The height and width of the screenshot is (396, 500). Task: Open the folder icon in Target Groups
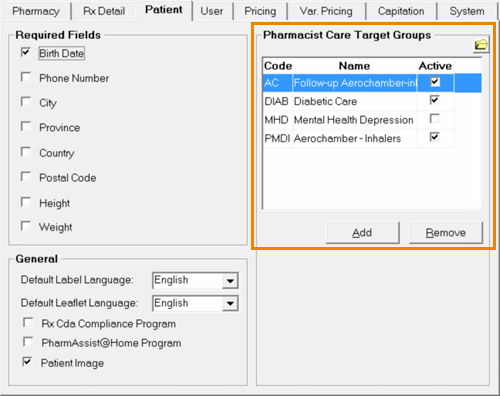point(481,45)
